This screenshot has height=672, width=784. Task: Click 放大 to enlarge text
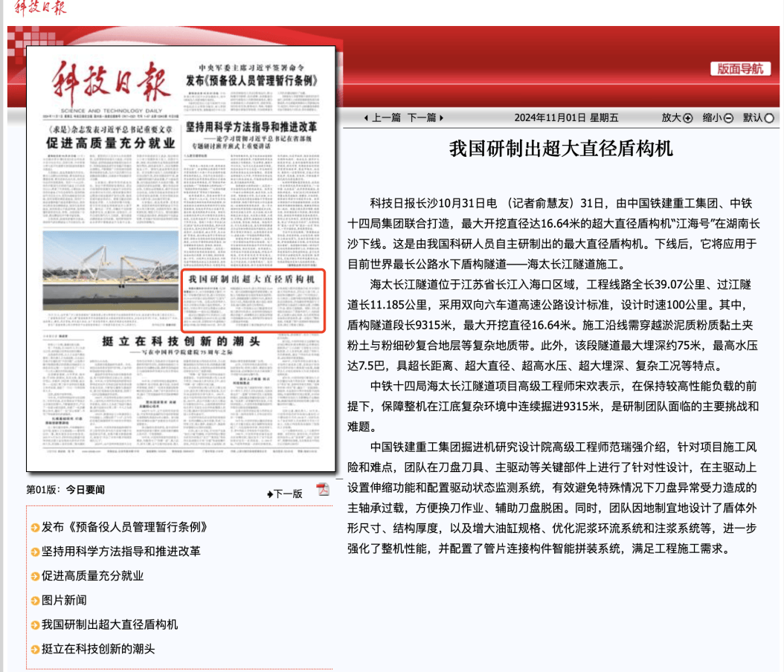click(672, 118)
